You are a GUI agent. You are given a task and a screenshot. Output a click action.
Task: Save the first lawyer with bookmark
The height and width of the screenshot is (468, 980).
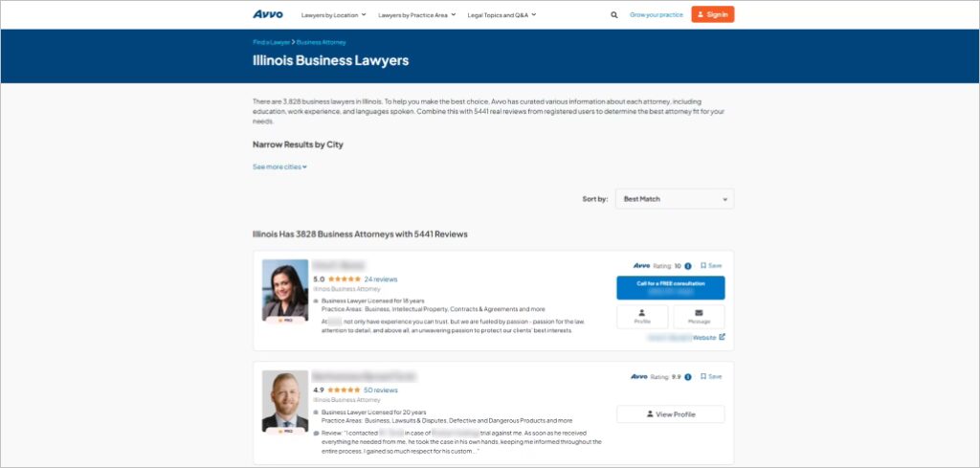711,266
